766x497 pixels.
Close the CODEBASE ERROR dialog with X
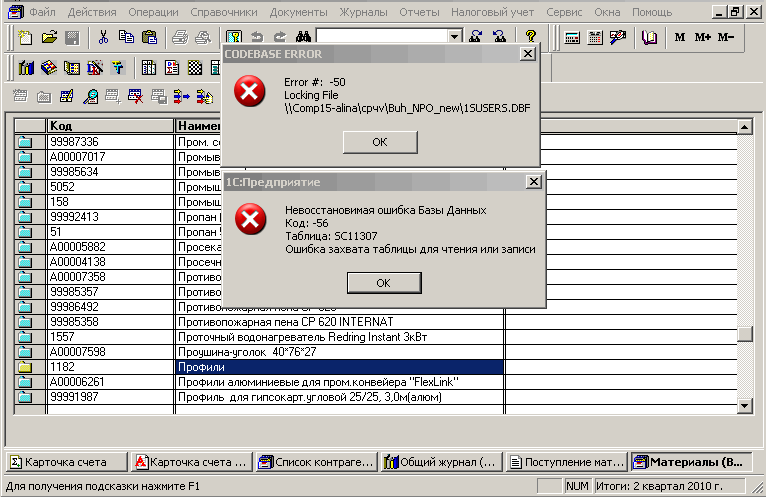pyautogui.click(x=528, y=54)
